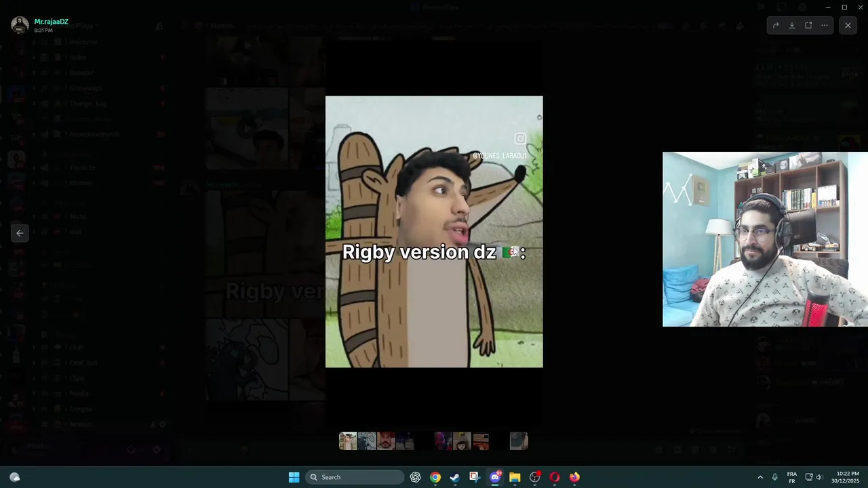Click the Mr.rajaaDZ username

pos(51,22)
